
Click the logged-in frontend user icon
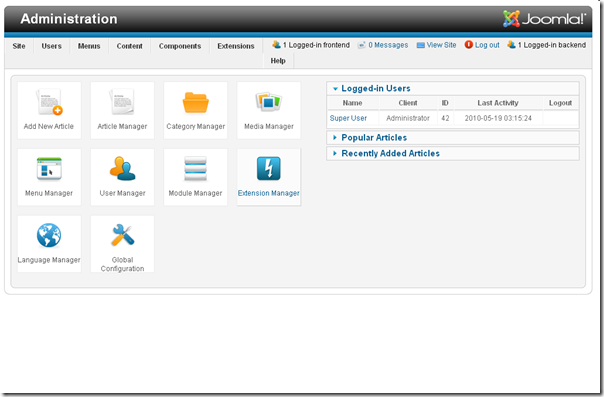[x=276, y=45]
